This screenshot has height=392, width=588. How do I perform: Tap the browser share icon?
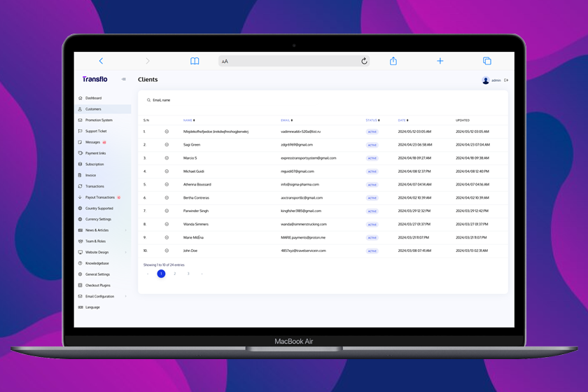393,62
